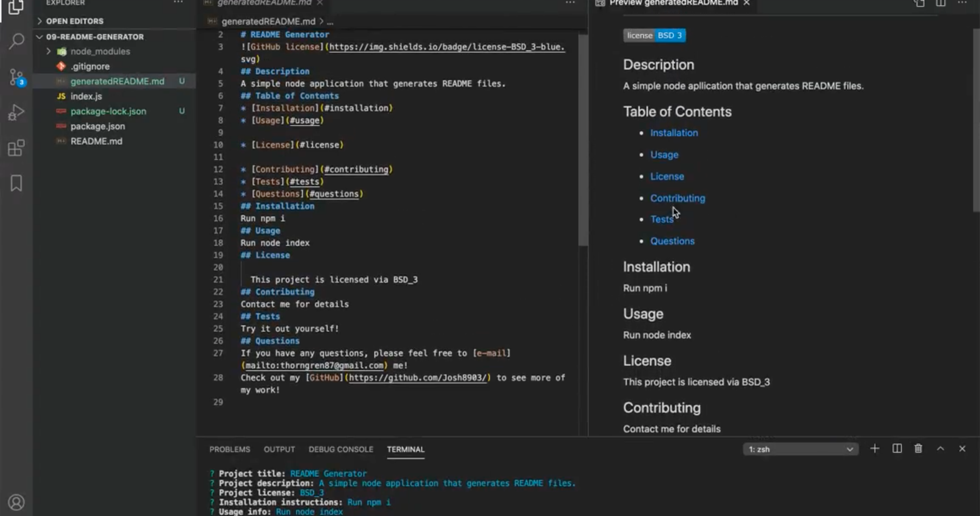Click the editor vertical scrollbar

(583, 140)
